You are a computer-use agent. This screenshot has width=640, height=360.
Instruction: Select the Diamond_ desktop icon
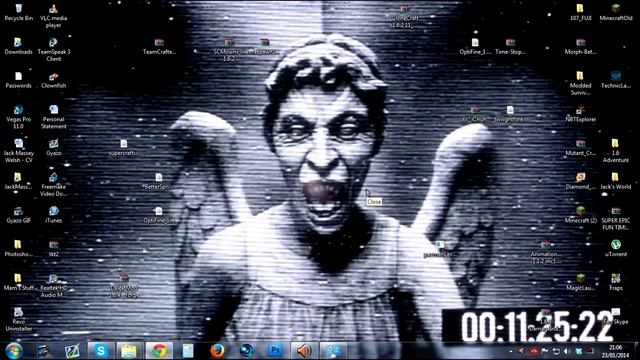pos(580,180)
